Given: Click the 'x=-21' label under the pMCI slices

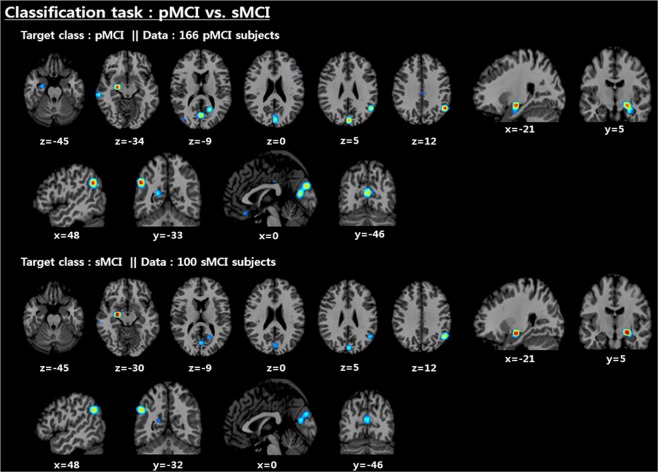Looking at the screenshot, I should tap(520, 129).
